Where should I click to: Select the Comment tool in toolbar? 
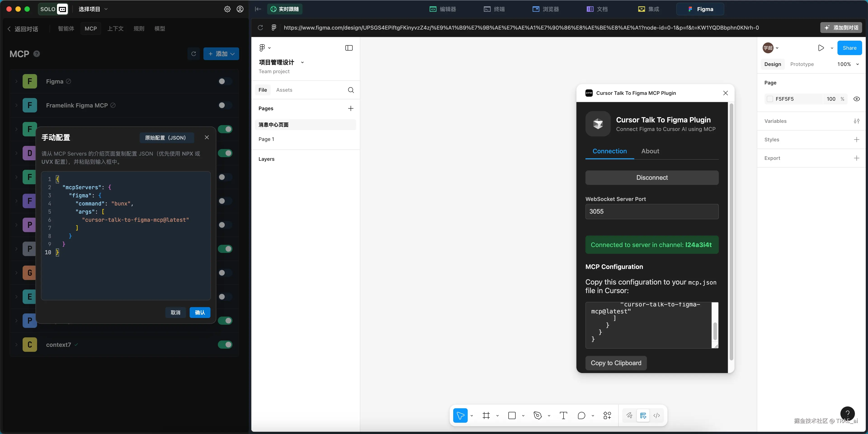click(581, 415)
